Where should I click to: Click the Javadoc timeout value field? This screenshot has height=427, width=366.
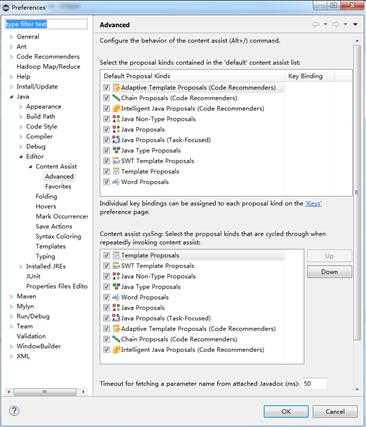[314, 384]
